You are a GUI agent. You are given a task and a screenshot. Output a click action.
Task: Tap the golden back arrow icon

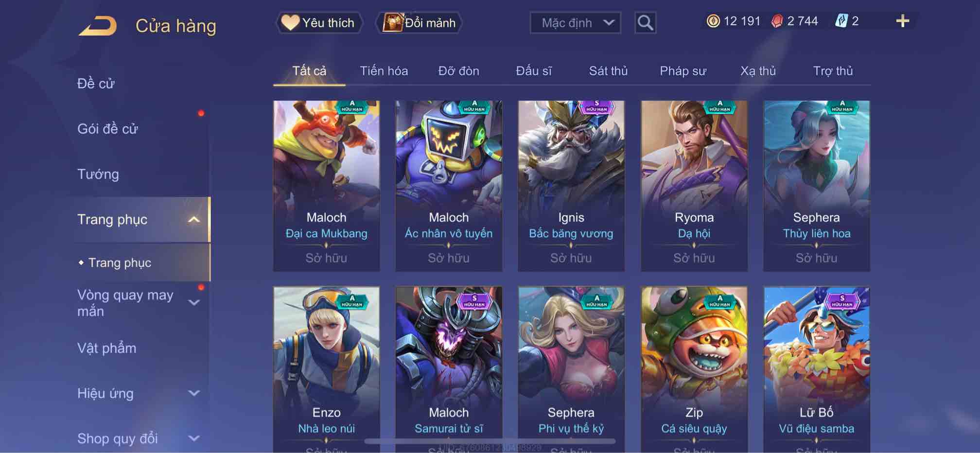[98, 26]
